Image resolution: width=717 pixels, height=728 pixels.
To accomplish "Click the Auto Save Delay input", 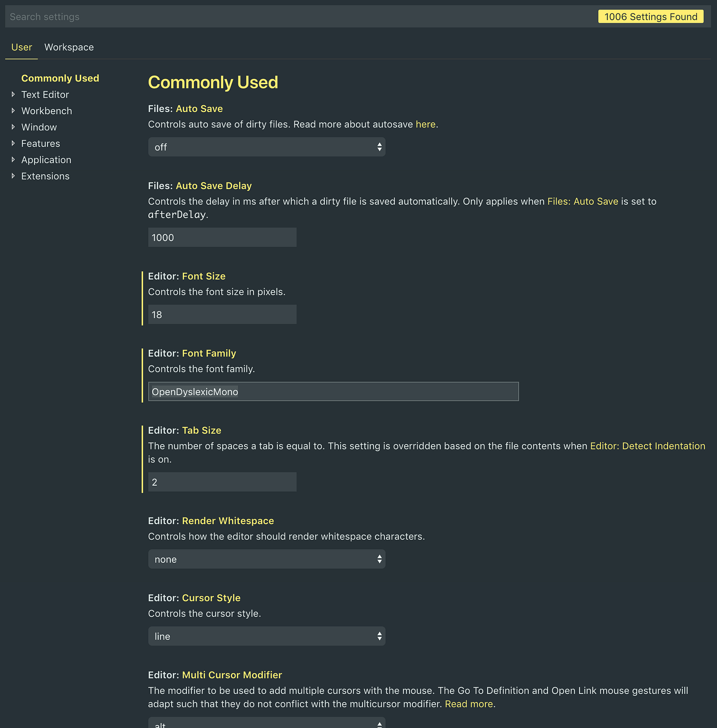I will click(222, 237).
